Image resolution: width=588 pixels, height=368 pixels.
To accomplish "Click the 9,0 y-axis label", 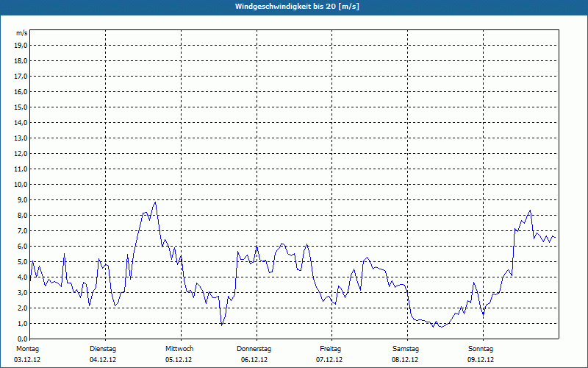I will (22, 199).
